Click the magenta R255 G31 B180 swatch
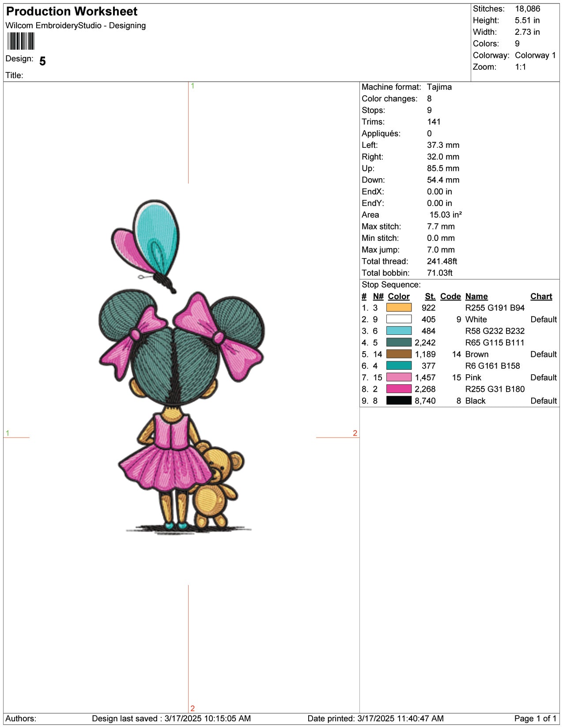Viewport: 563px width, 728px height. (x=398, y=389)
